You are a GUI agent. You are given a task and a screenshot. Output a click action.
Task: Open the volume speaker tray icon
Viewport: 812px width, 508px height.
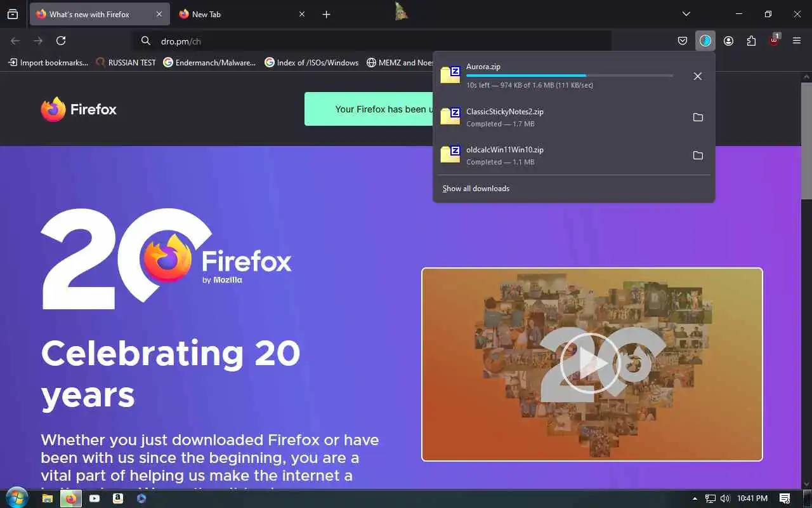pos(725,498)
